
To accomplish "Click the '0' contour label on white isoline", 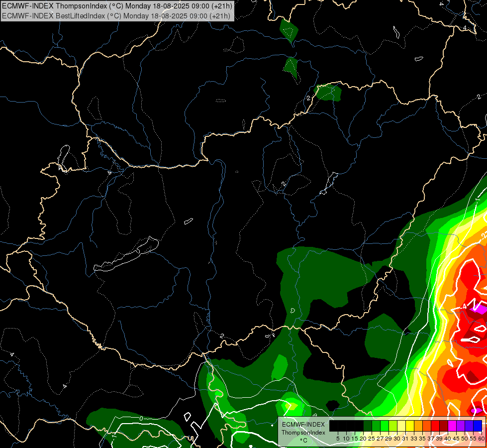I will click(141, 419).
